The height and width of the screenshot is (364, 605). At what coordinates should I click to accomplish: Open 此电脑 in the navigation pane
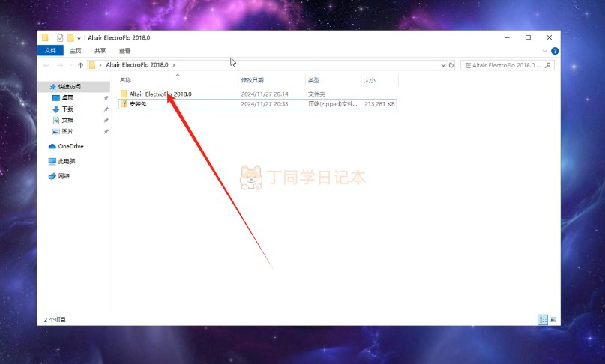coord(67,161)
